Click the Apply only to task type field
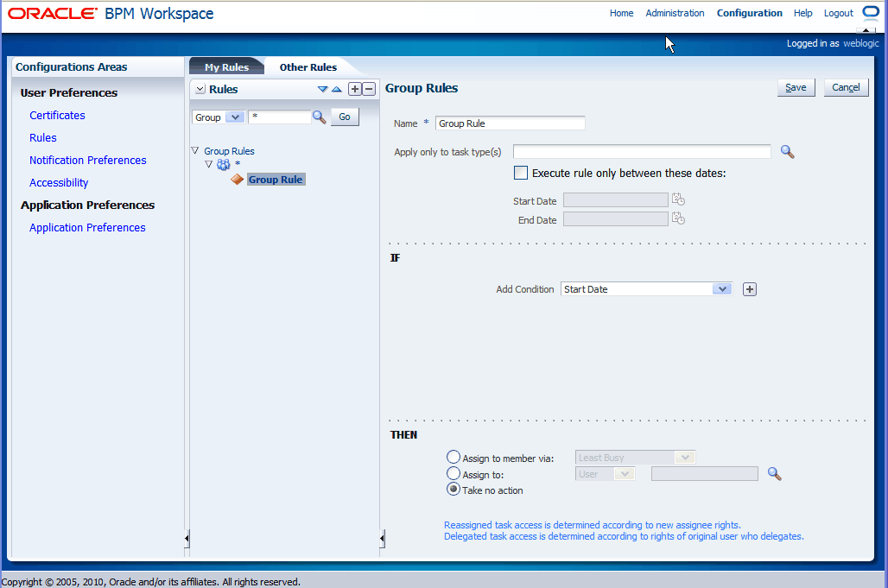Screen dimensions: 888x588 click(642, 152)
